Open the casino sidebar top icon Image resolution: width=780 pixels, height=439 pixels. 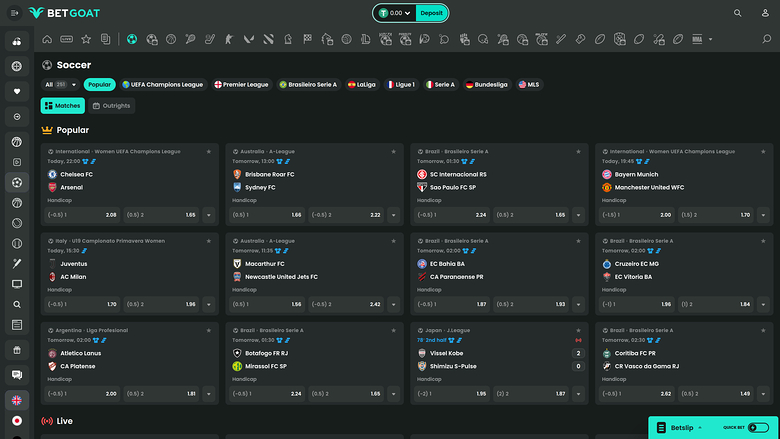pos(17,41)
